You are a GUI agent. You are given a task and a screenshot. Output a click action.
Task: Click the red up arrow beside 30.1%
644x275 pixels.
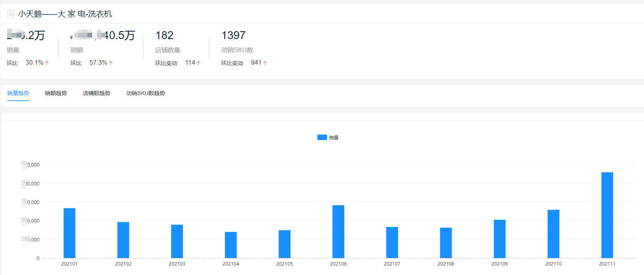point(47,63)
